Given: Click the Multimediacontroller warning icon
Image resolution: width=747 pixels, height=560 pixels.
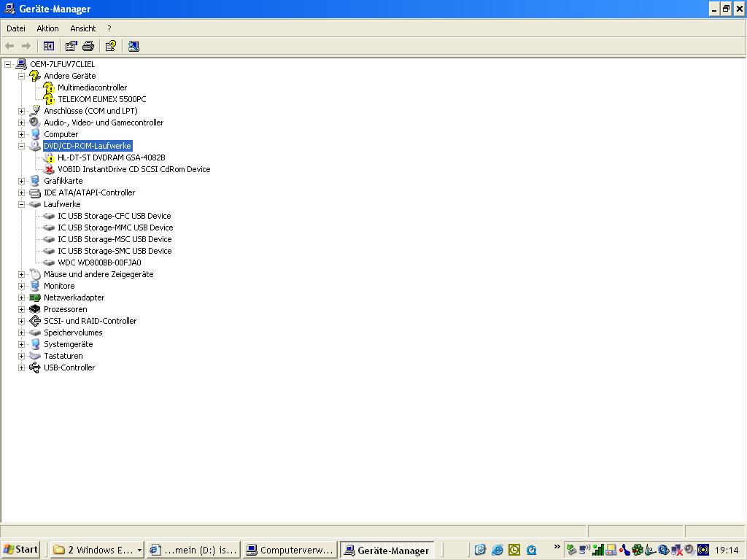Looking at the screenshot, I should 49,87.
